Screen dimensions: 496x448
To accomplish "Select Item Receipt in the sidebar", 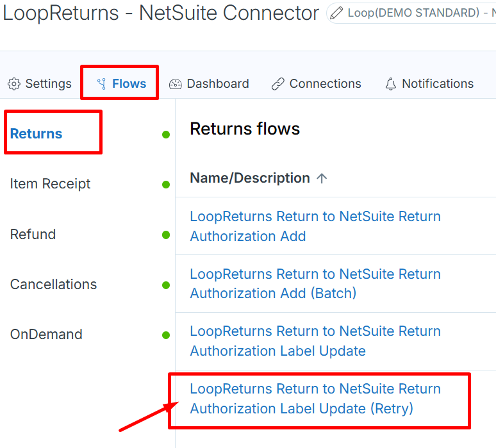I will tap(50, 184).
